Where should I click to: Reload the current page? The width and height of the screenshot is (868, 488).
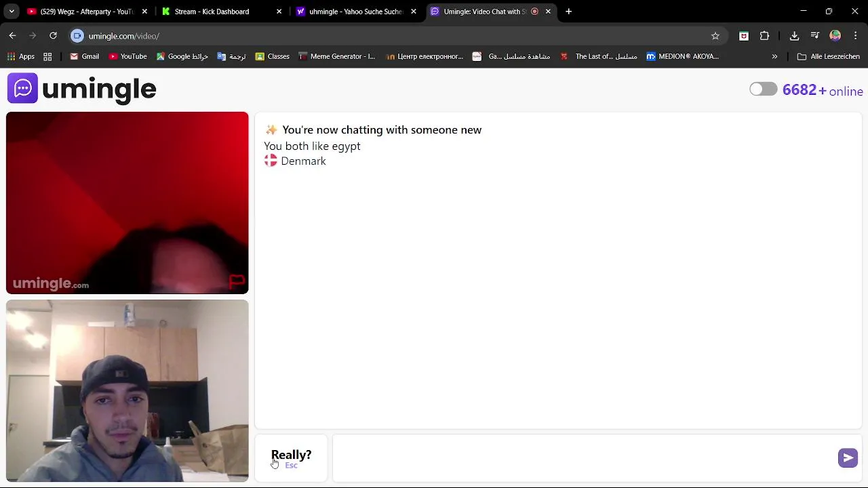click(x=53, y=36)
